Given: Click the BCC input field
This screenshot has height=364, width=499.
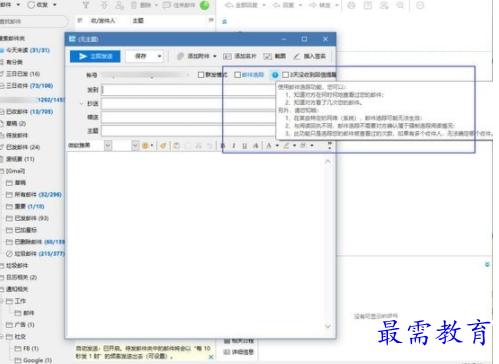Looking at the screenshot, I should (189, 117).
